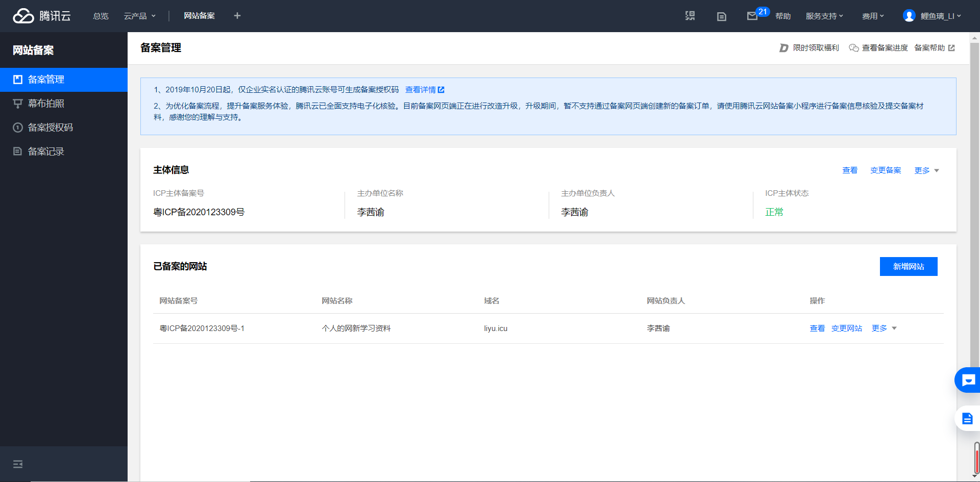Viewport: 980px width, 482px height.
Task: Click the 网站负责人 column header
Action: (x=666, y=301)
